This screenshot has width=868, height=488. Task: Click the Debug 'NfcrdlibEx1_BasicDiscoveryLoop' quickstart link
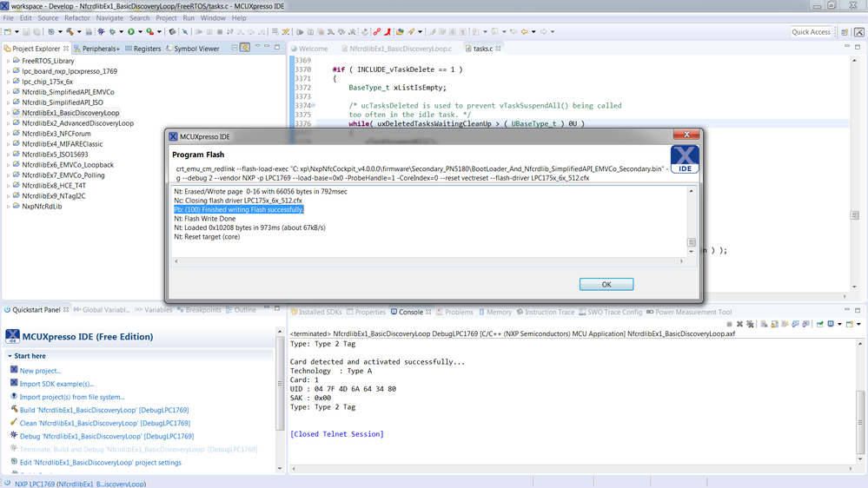pos(107,436)
